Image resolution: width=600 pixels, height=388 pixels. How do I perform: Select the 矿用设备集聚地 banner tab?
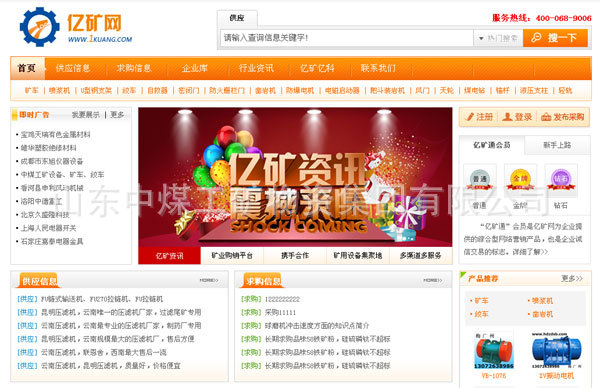click(x=358, y=256)
